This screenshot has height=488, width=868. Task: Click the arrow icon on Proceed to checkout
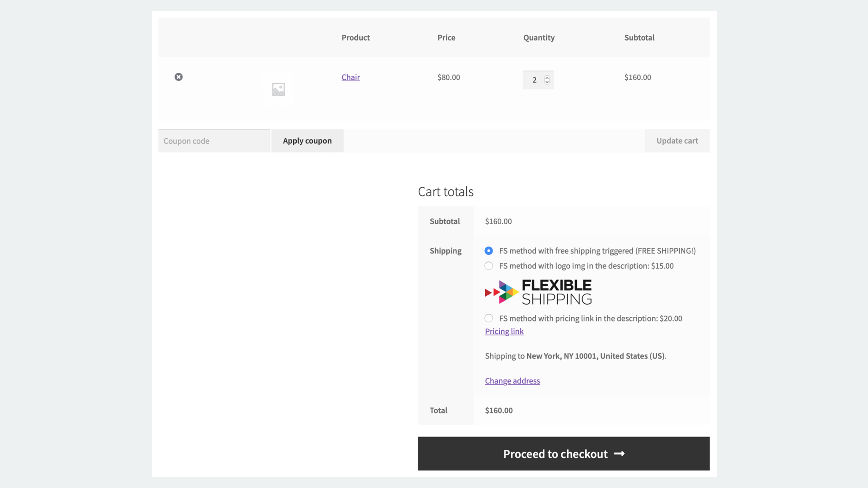coord(620,453)
